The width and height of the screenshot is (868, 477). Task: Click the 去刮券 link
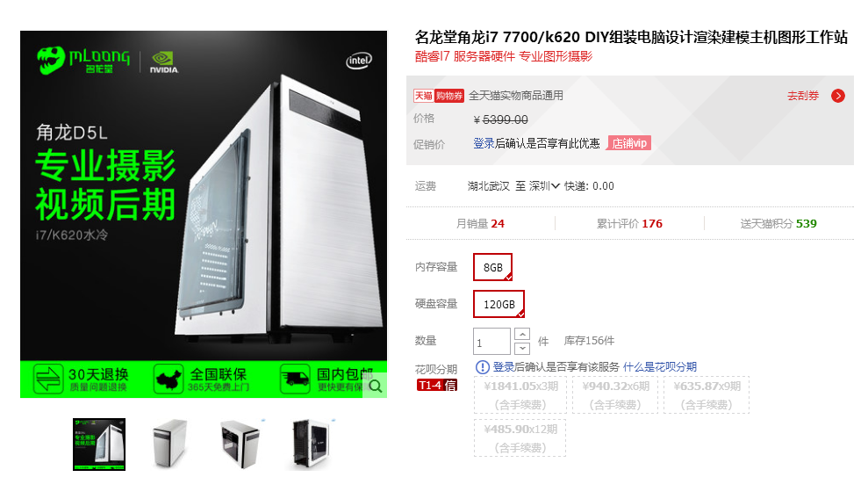click(803, 96)
